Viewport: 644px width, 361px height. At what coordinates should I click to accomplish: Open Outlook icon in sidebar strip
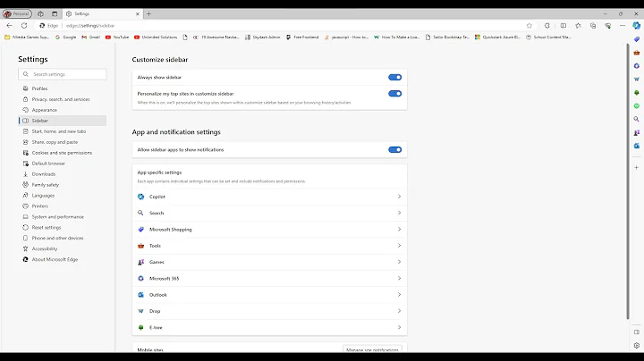(x=636, y=146)
